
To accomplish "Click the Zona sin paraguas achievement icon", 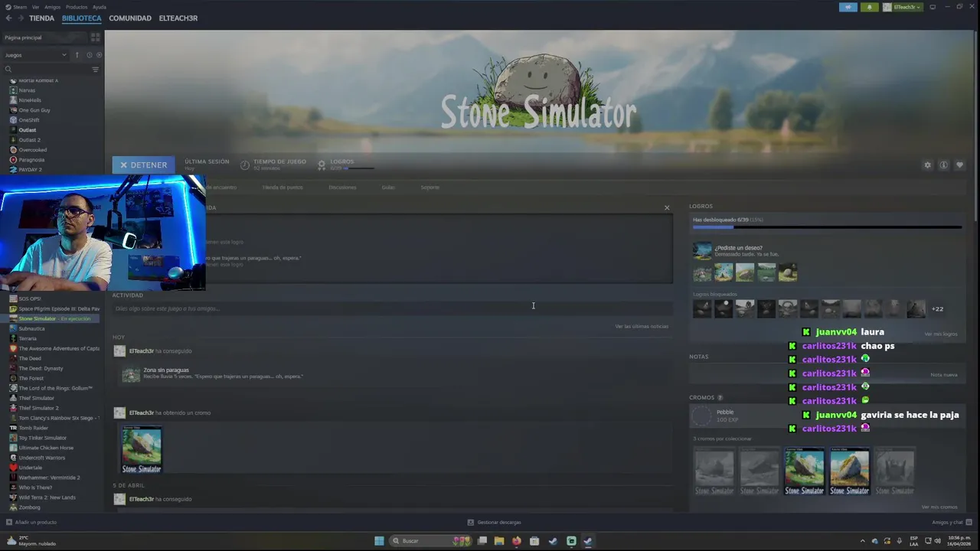I will coord(131,374).
